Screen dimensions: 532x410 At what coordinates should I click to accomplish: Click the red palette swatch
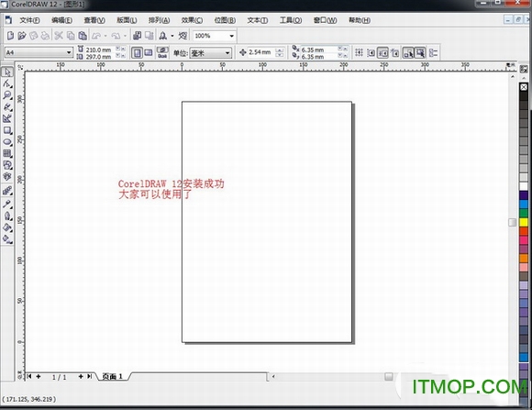524,231
